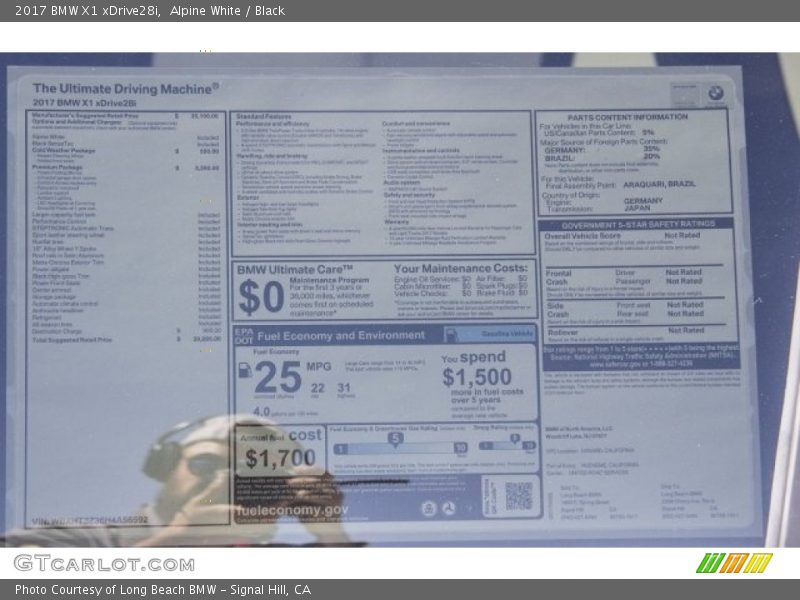Click 'Premium Package' option line
This screenshot has height=600, width=800.
coord(126,167)
